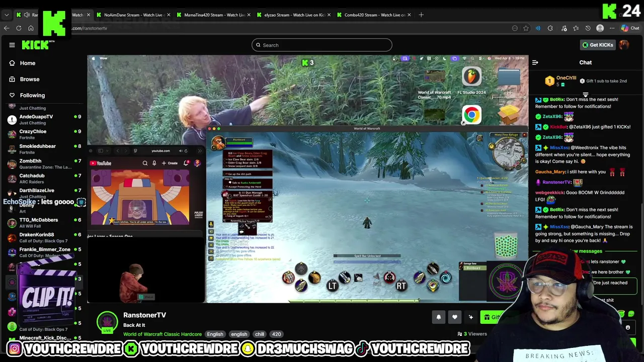This screenshot has height=362, width=644.
Task: Toggle follow with the heart button
Action: point(455,317)
